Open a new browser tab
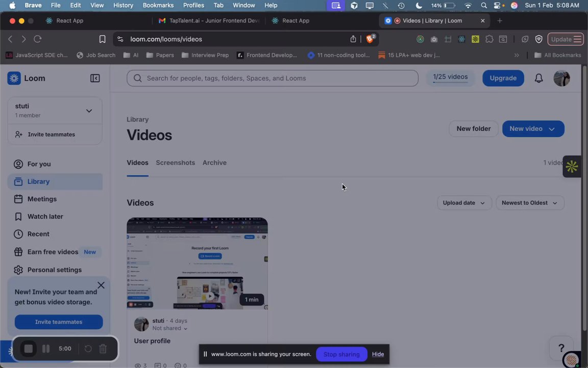 pyautogui.click(x=500, y=20)
